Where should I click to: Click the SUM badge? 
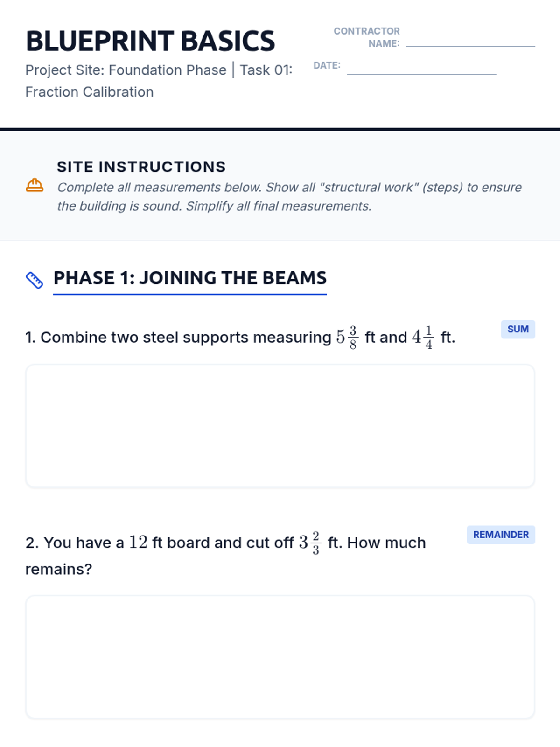pos(518,329)
